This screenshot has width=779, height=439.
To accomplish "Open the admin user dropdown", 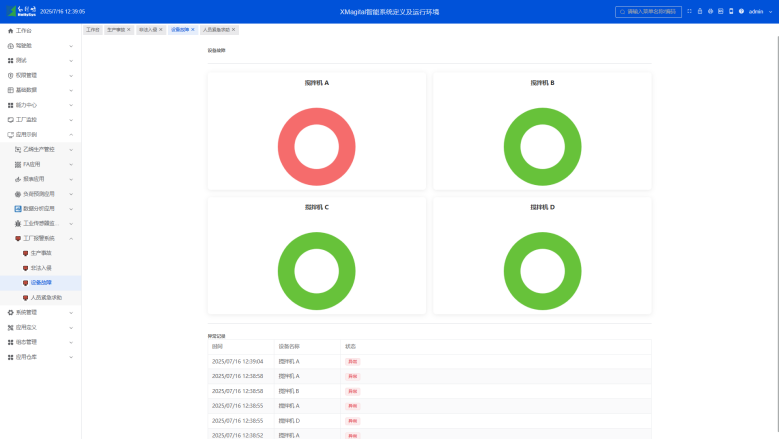I will 759,11.
